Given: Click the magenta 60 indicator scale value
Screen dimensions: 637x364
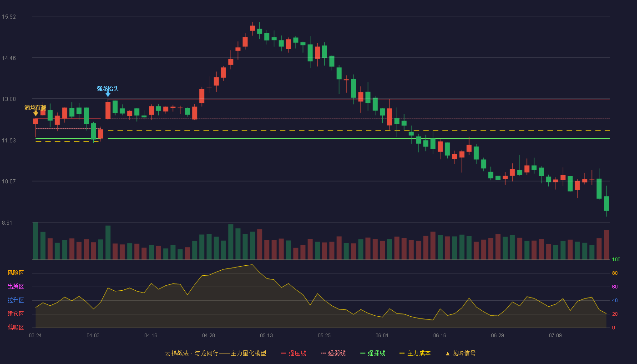Looking at the screenshot, I should 615,287.
